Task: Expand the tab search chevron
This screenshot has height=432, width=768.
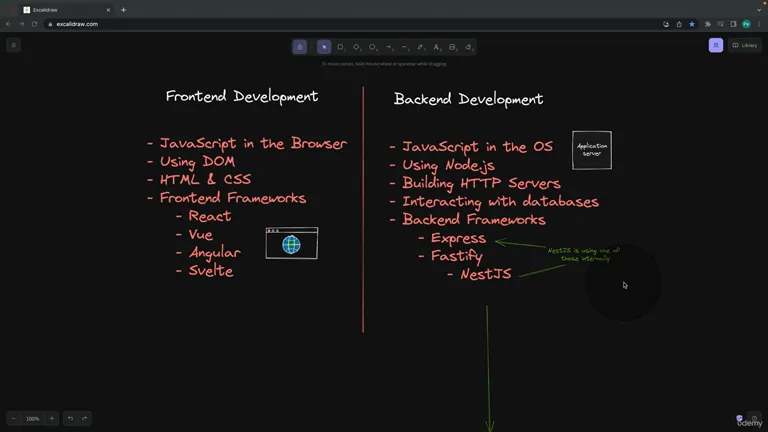Action: tap(759, 10)
